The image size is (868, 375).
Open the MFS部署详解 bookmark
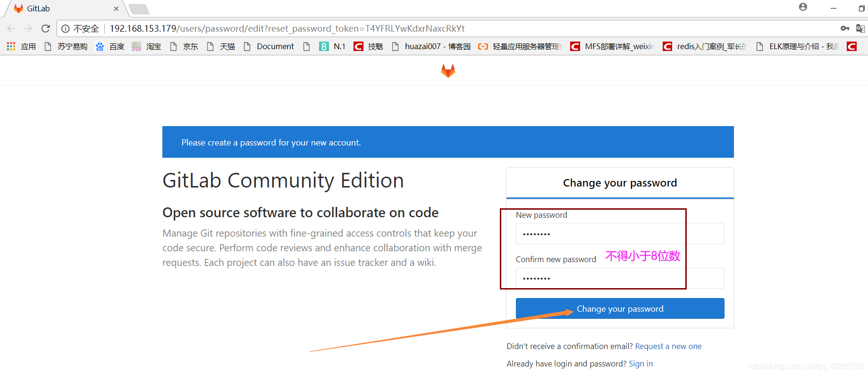pyautogui.click(x=612, y=46)
